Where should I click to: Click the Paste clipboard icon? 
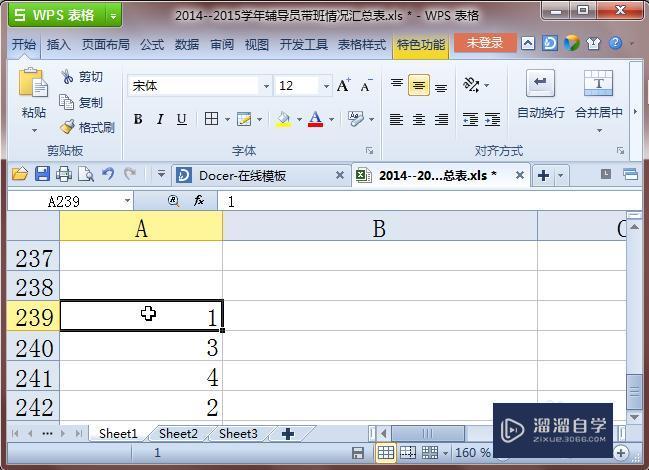(x=33, y=83)
